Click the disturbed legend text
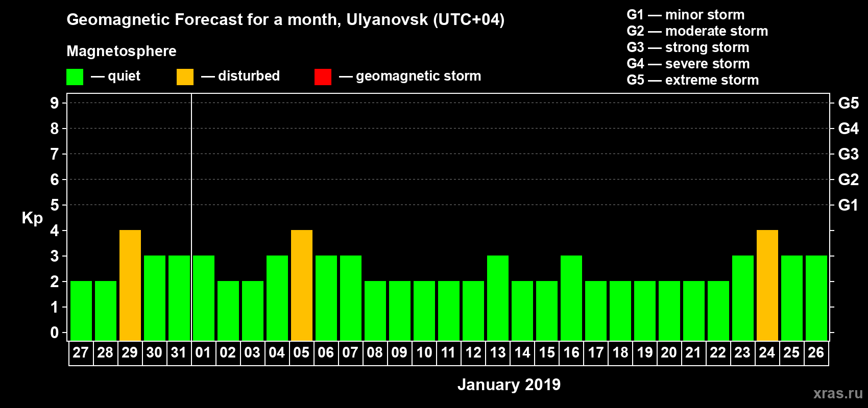Image resolution: width=868 pixels, height=408 pixels. pyautogui.click(x=249, y=76)
